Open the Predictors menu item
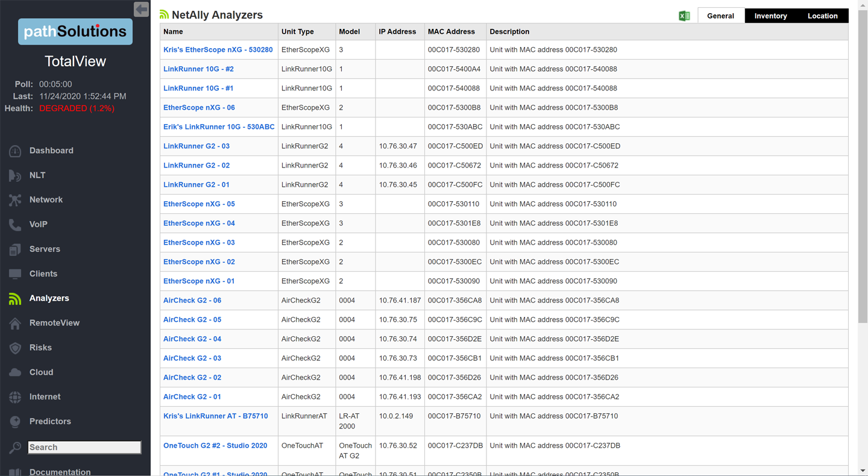 (x=50, y=422)
